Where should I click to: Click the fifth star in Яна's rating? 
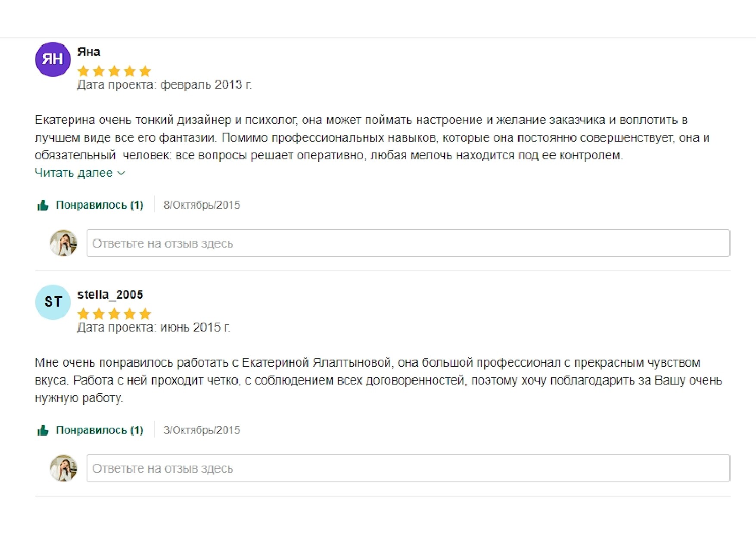(145, 71)
